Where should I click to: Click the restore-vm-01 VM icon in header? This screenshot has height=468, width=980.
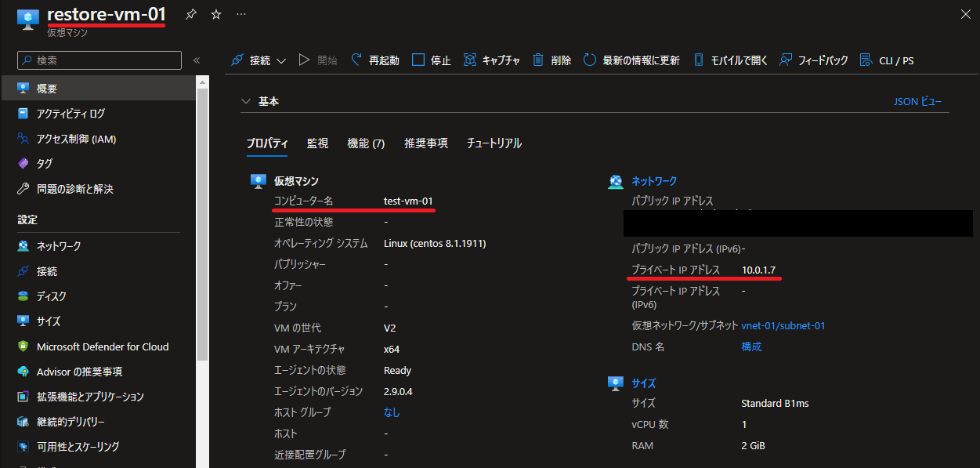click(x=27, y=20)
